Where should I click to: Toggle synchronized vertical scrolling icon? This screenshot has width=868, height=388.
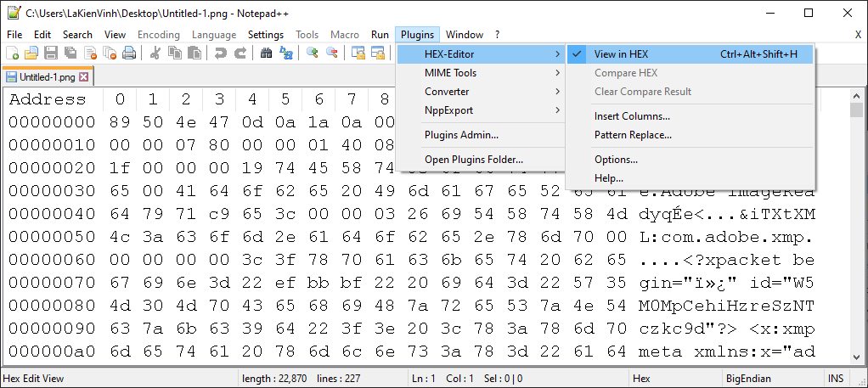[358, 53]
